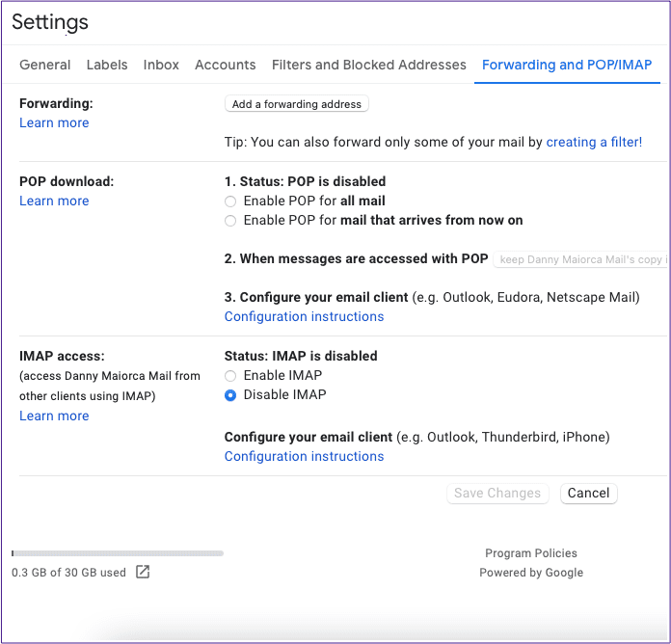The image size is (671, 644).
Task: Open IMAP Configuration instructions link
Action: 304,457
